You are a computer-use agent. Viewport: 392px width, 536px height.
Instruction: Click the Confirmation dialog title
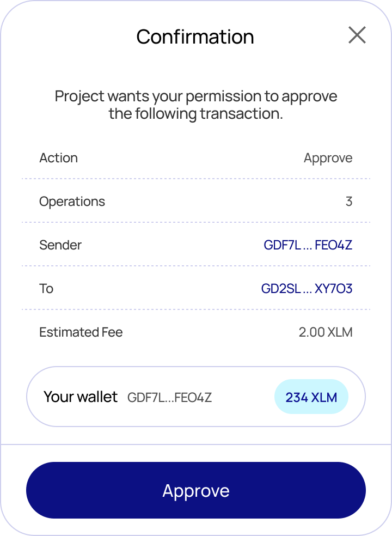[x=195, y=36]
